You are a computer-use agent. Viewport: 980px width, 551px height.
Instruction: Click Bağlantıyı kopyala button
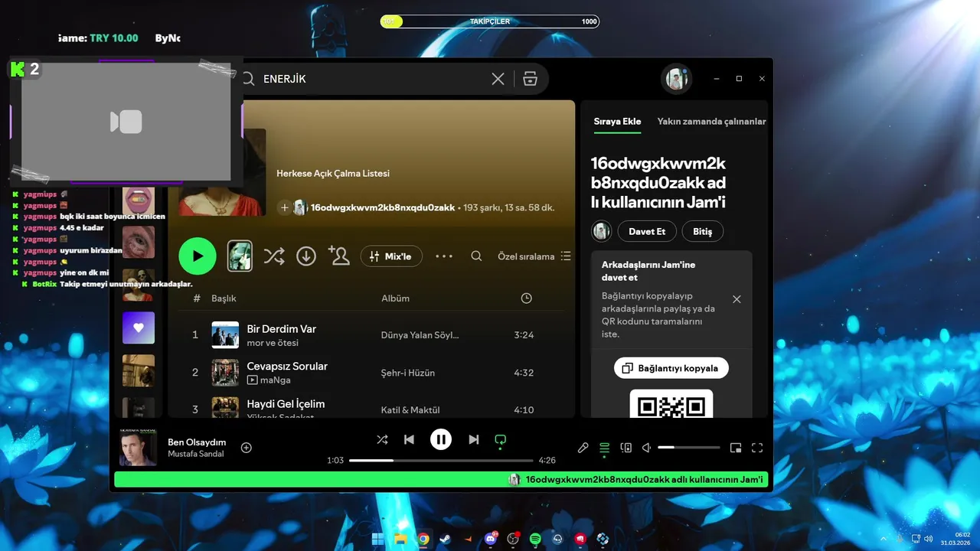[x=671, y=368]
